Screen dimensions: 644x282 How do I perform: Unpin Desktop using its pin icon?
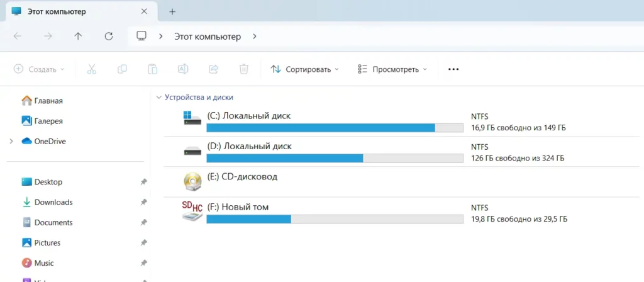pos(143,182)
